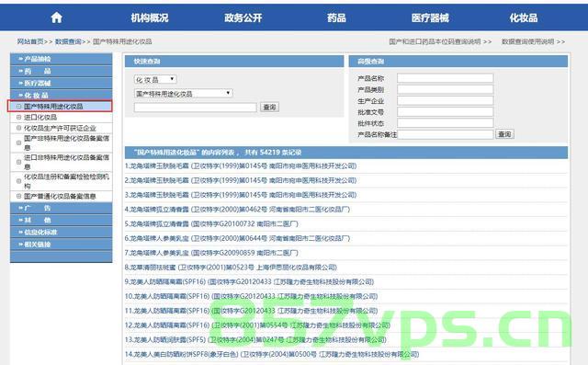
Task: Click 查询 button in the advanced search panel
Action: pyautogui.click(x=504, y=134)
